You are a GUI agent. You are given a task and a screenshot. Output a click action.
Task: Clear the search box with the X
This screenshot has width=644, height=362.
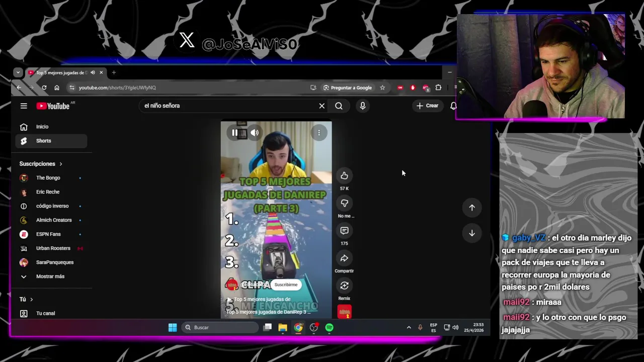[322, 106]
